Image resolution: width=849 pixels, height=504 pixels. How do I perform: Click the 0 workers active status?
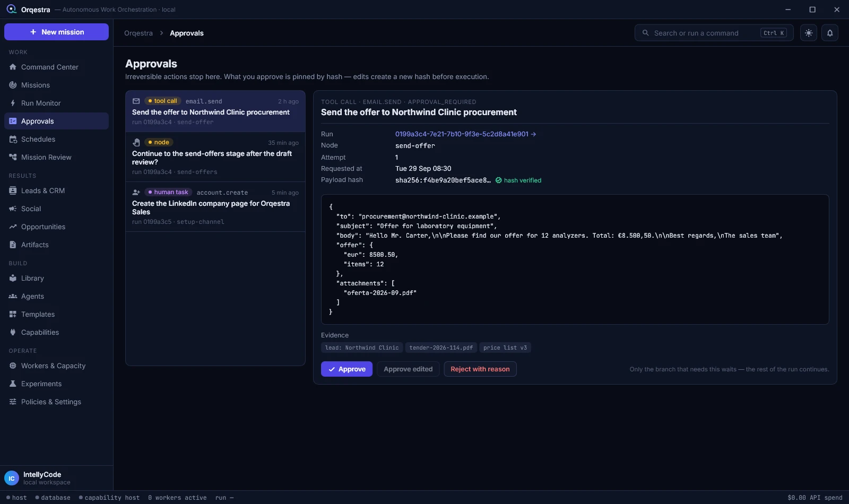click(x=177, y=498)
